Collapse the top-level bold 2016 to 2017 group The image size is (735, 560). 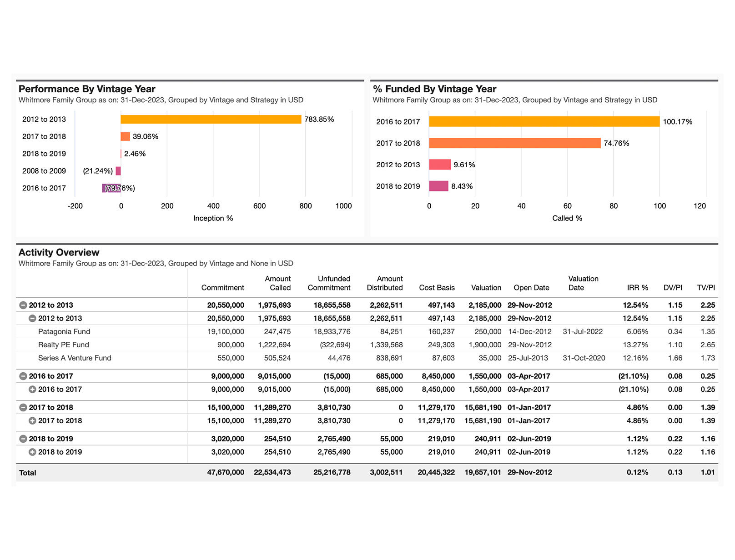[23, 376]
